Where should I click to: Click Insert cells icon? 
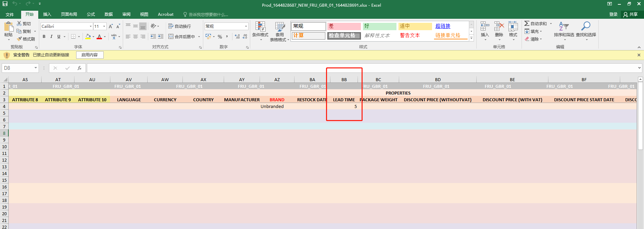(485, 26)
